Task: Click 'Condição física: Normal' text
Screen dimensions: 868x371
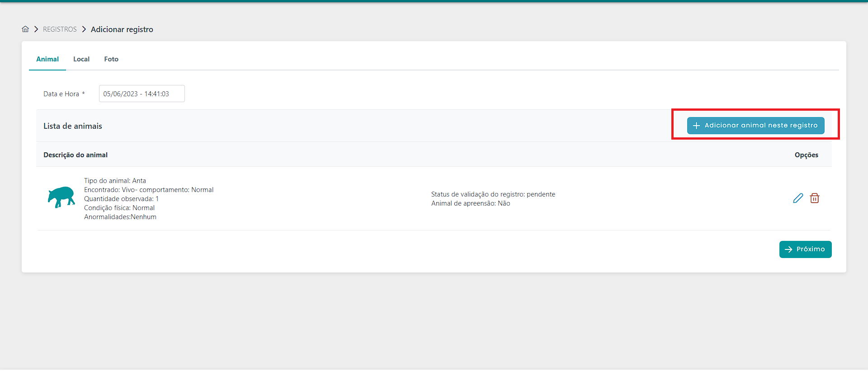Action: tap(119, 208)
